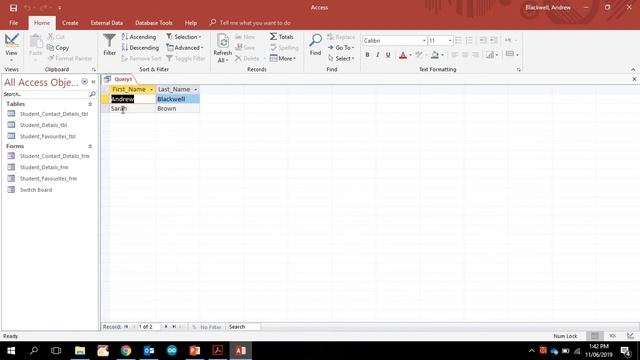Apply Bold formatting
The image size is (640, 360).
pyautogui.click(x=367, y=55)
